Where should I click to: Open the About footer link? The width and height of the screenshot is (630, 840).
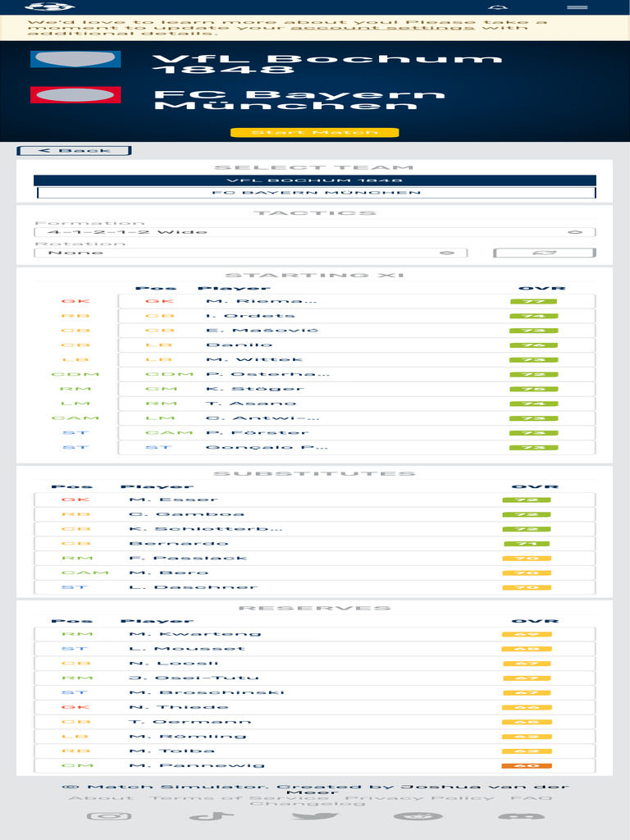pos(101,798)
